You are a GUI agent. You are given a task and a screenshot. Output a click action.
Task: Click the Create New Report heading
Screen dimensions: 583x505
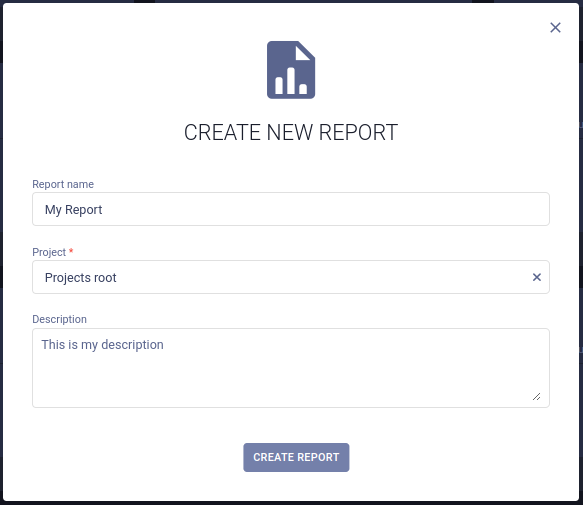(291, 132)
